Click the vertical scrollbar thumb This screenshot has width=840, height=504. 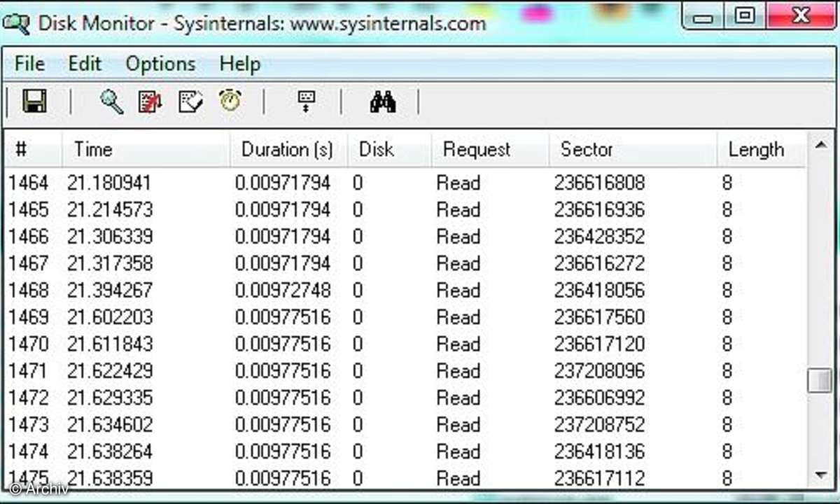(821, 380)
